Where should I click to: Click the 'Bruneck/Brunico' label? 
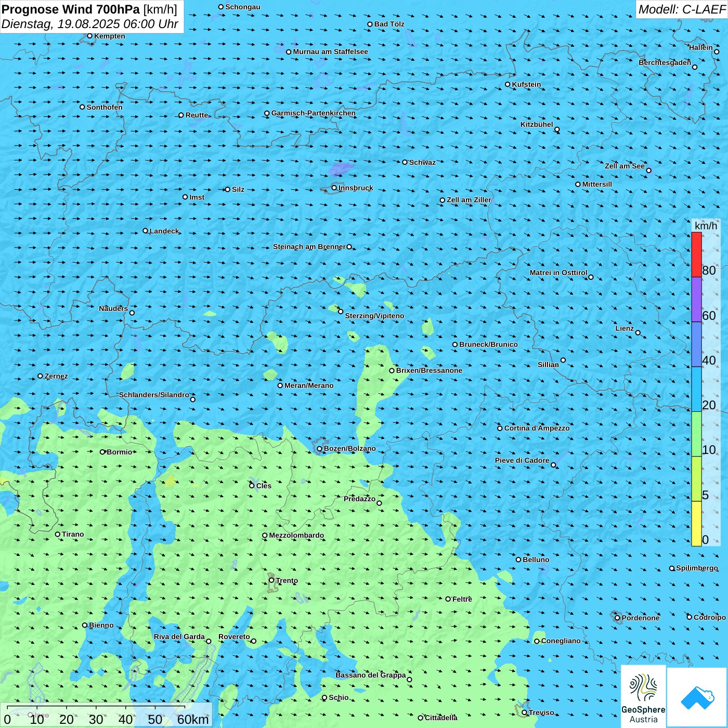(x=488, y=344)
